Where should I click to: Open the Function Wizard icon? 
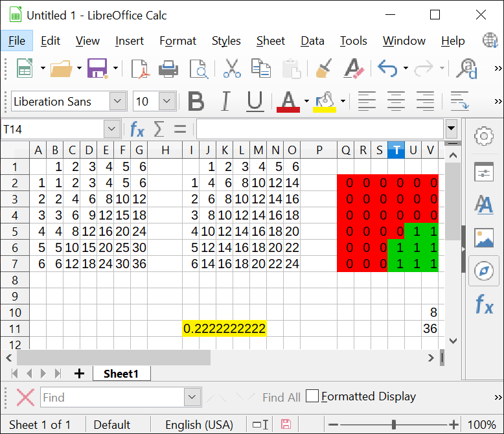click(137, 129)
